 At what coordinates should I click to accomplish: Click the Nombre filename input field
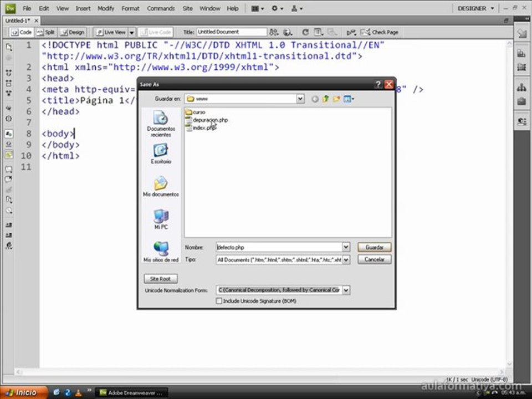tap(279, 247)
